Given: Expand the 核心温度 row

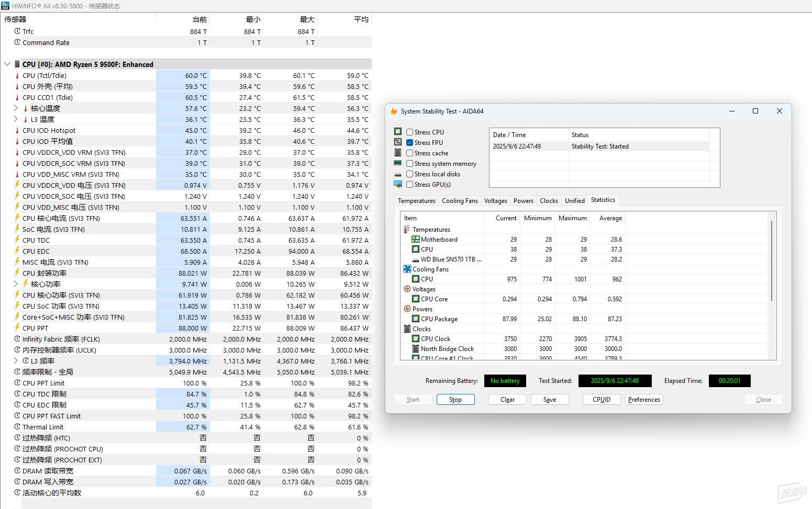Looking at the screenshot, I should pyautogui.click(x=16, y=108).
